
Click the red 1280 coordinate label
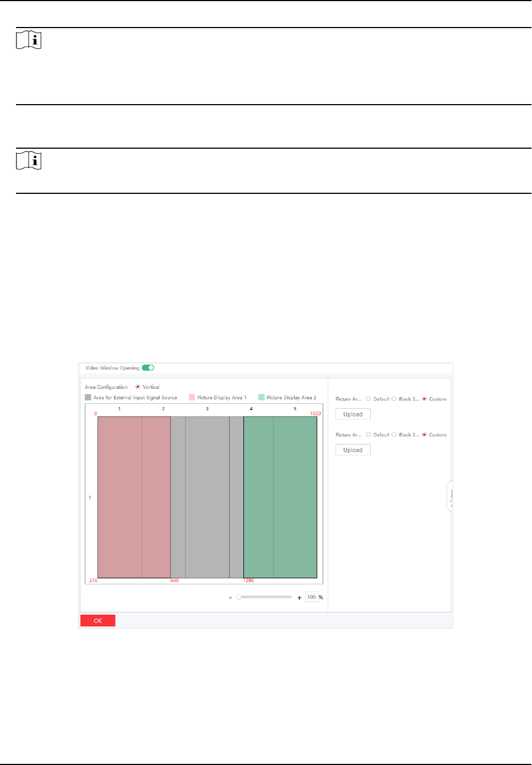tap(249, 580)
